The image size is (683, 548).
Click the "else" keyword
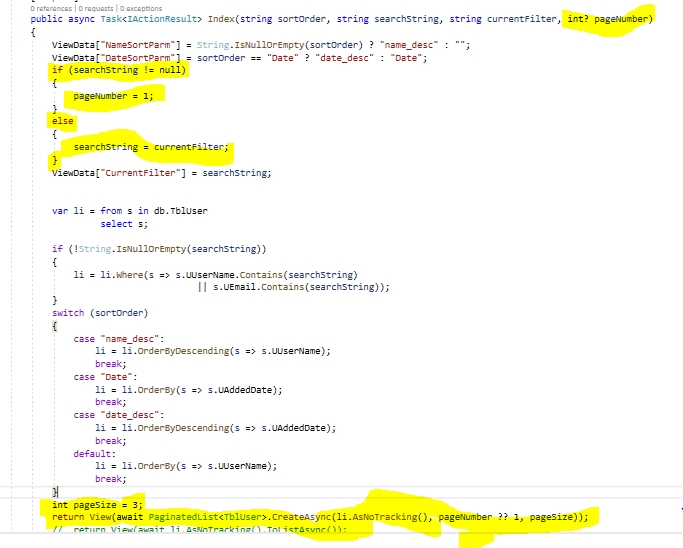(x=63, y=121)
